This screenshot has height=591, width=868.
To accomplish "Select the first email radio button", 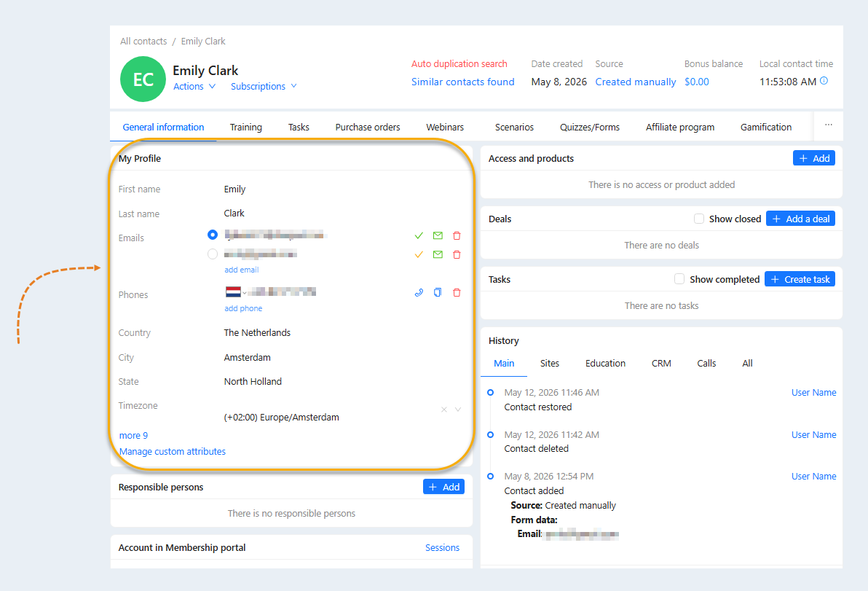I will (213, 235).
